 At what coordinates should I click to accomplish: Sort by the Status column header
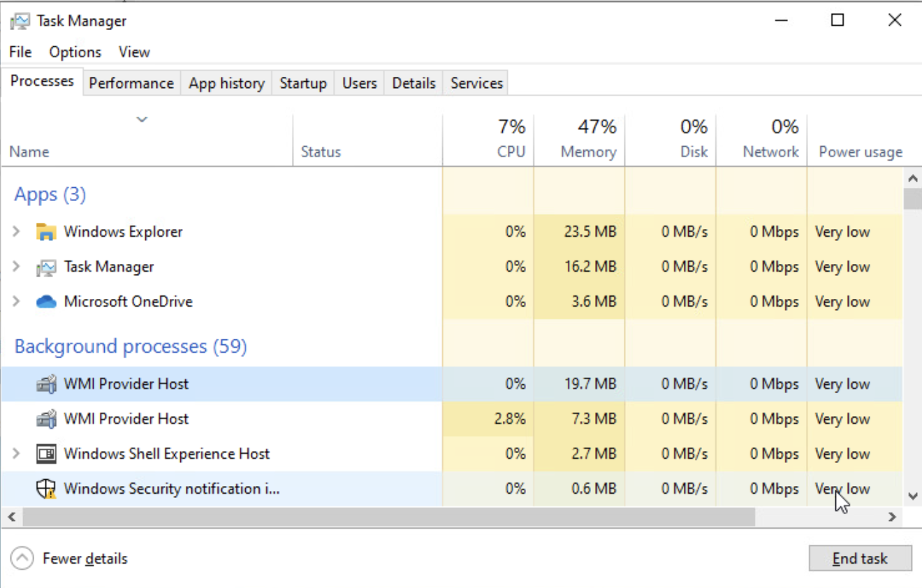367,140
